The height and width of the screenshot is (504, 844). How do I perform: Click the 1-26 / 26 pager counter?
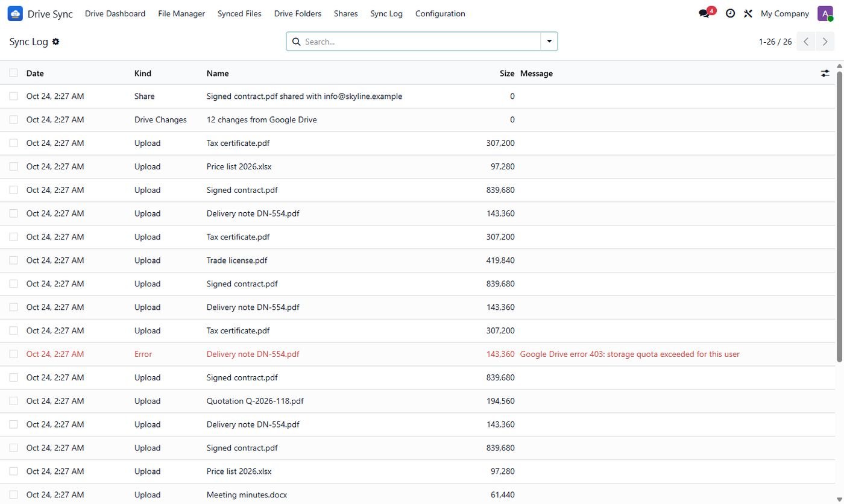[775, 42]
